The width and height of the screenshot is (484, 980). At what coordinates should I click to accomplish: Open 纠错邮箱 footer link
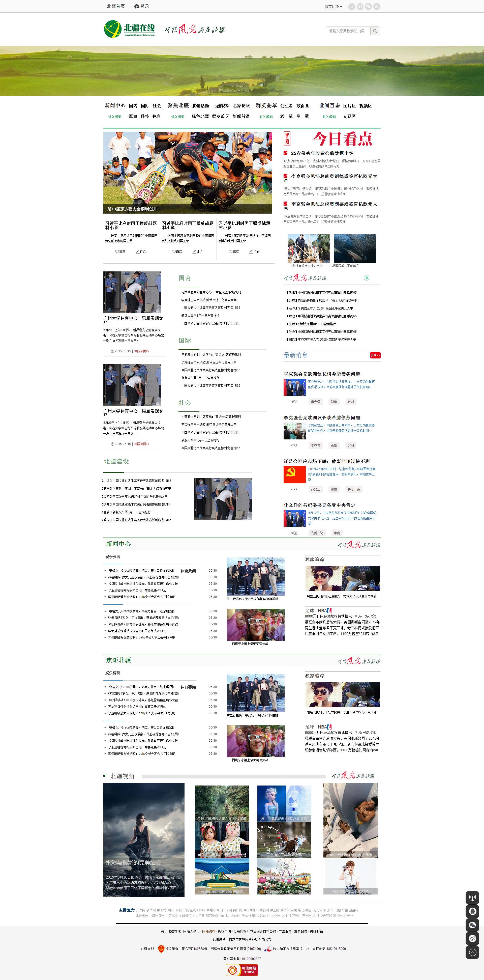pos(316,931)
